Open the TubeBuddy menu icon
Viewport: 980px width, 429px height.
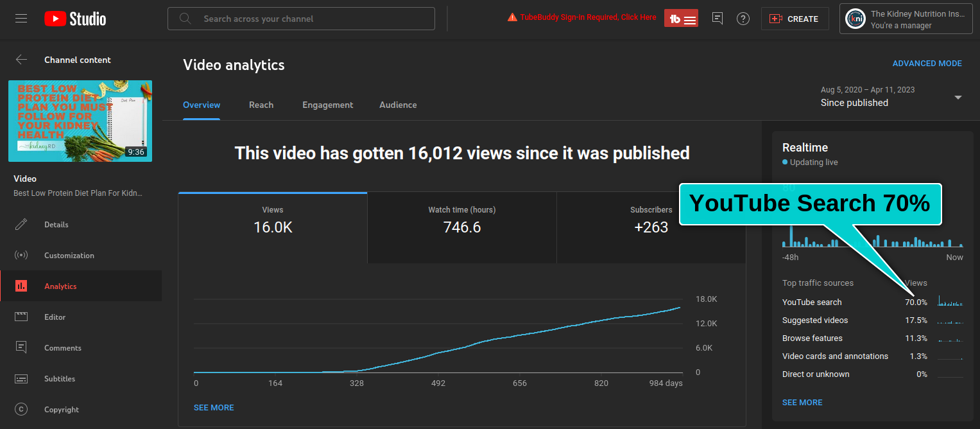(x=681, y=19)
